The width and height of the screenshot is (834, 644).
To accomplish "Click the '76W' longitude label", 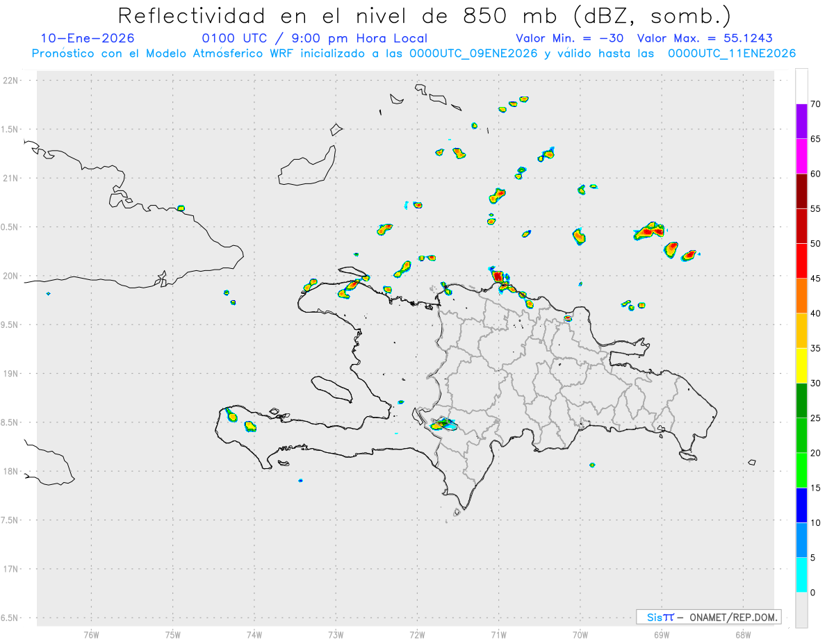I will 91,634.
